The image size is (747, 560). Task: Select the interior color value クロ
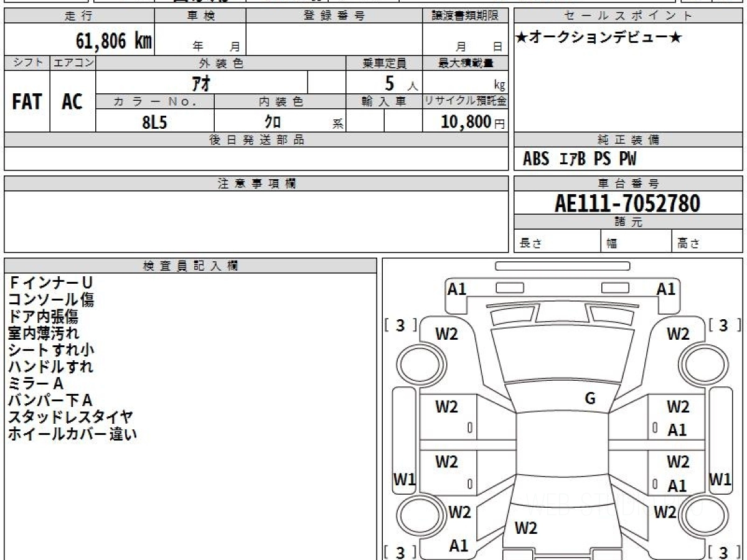(273, 122)
